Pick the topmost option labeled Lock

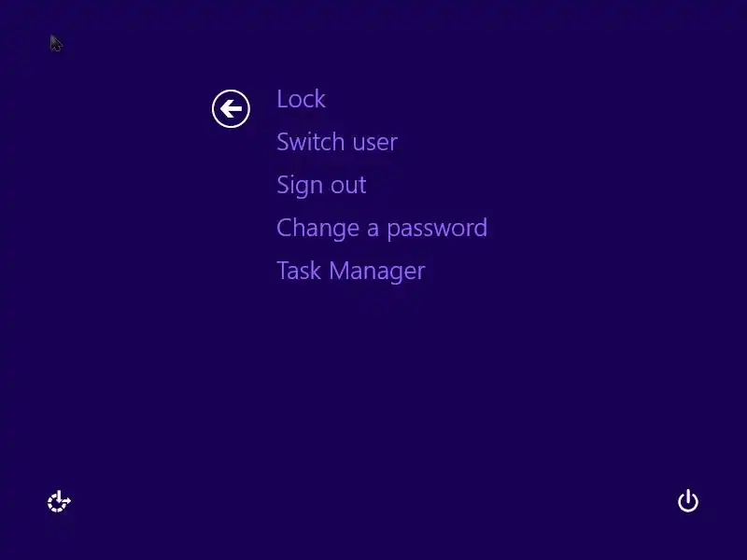coord(301,99)
